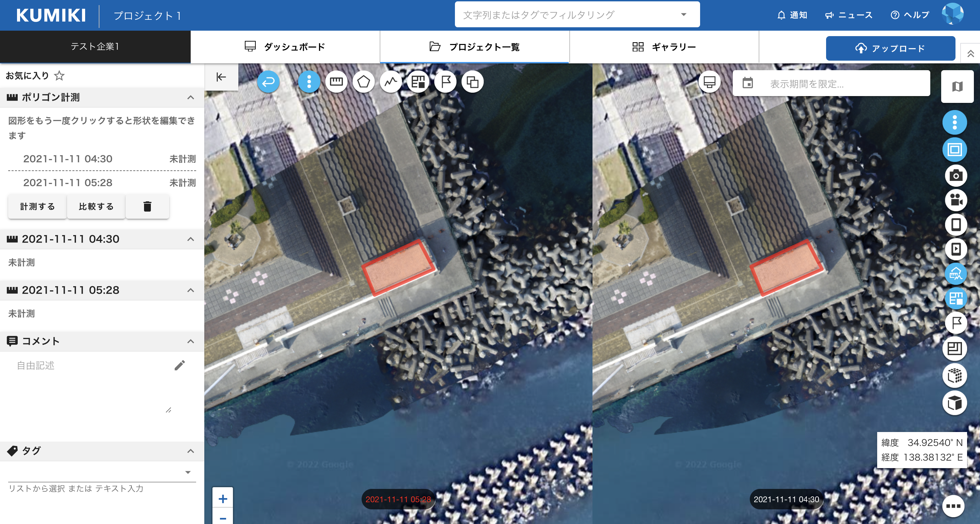
Task: Switch to the ダッシュボード tab
Action: [x=285, y=47]
